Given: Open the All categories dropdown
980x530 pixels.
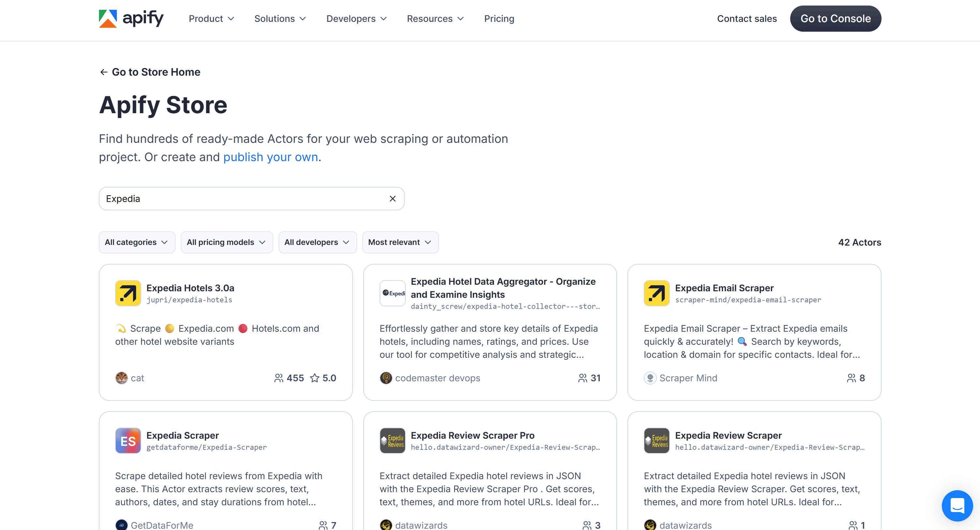Looking at the screenshot, I should [137, 242].
